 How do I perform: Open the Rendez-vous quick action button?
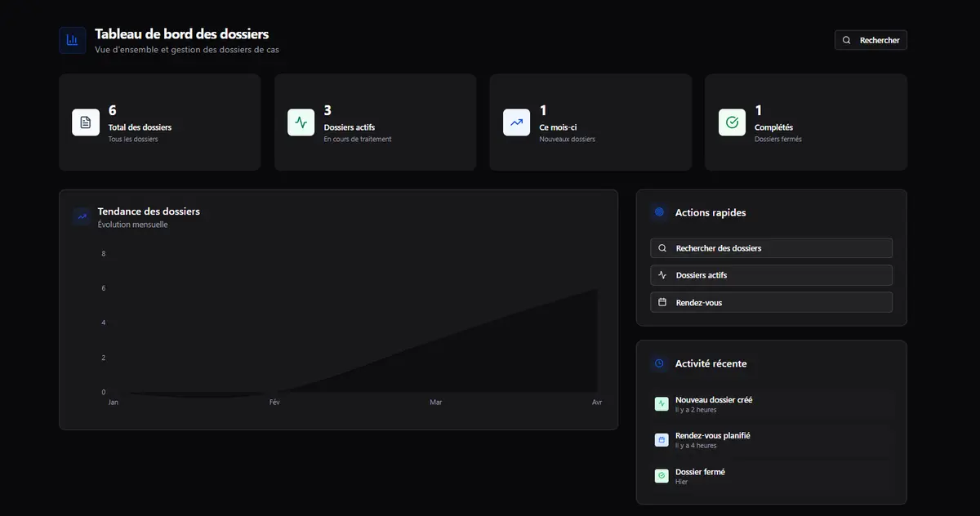pyautogui.click(x=771, y=302)
